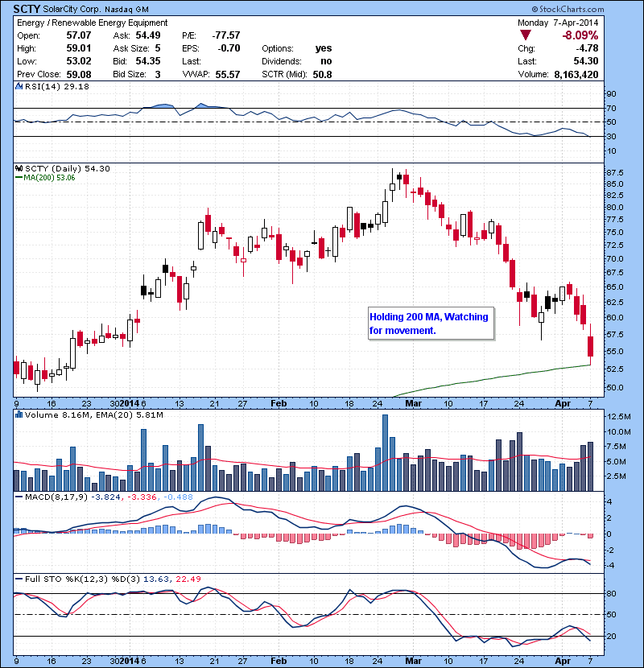Click the MACD(8,17,9) label
Viewport: 644px width, 668px height.
[x=56, y=497]
